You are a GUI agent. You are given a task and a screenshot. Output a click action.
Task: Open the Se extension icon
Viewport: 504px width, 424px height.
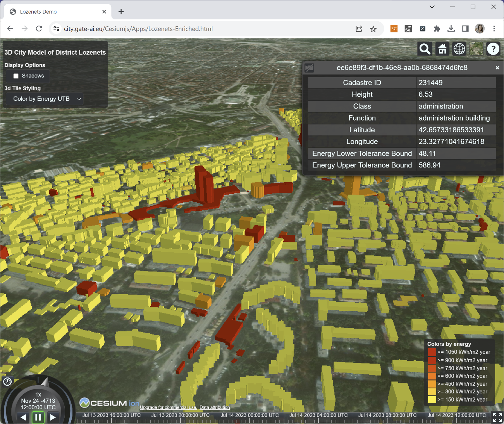408,29
